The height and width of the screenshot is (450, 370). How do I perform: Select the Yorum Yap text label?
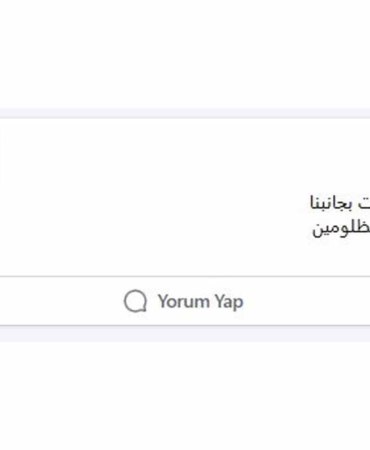coord(200,302)
